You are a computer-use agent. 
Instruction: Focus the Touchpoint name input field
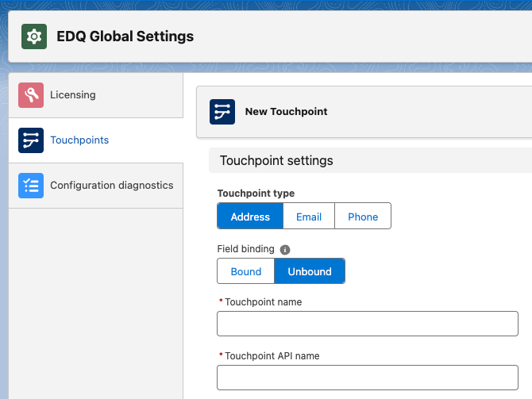click(367, 324)
